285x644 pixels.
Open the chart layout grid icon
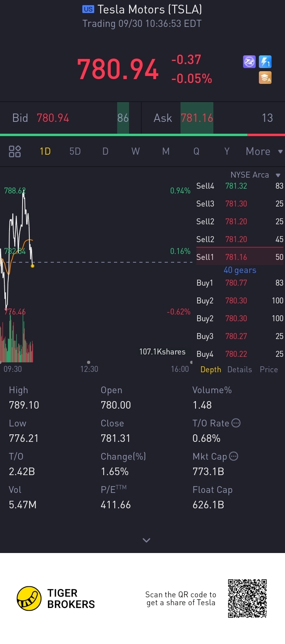pos(15,151)
